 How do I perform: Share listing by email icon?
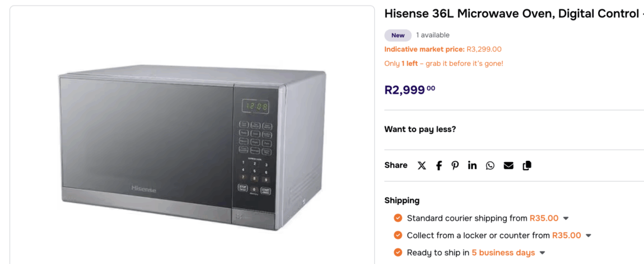click(x=508, y=165)
